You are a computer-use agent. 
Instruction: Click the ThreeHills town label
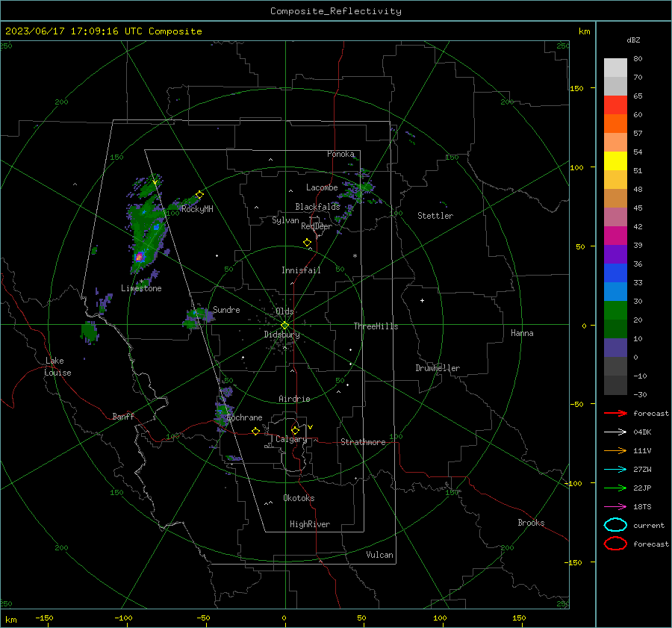click(x=376, y=326)
